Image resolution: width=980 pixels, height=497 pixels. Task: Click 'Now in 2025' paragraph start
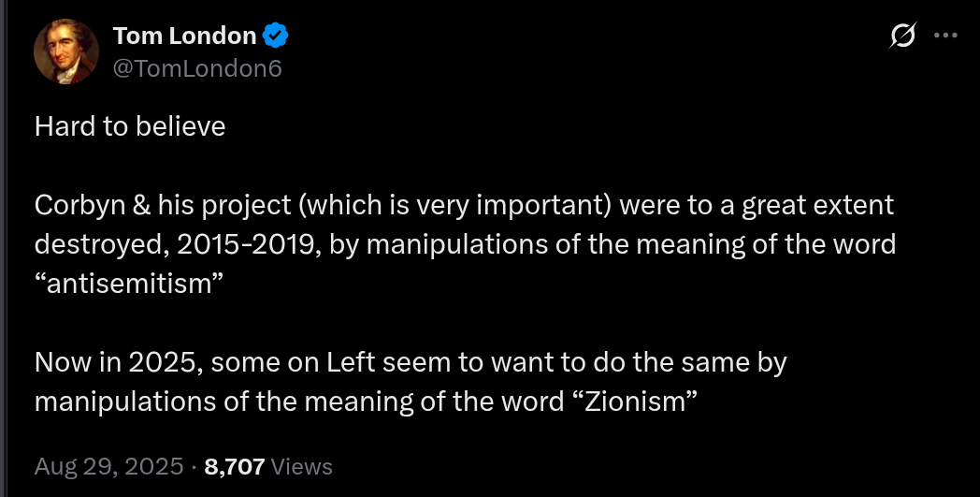point(117,362)
